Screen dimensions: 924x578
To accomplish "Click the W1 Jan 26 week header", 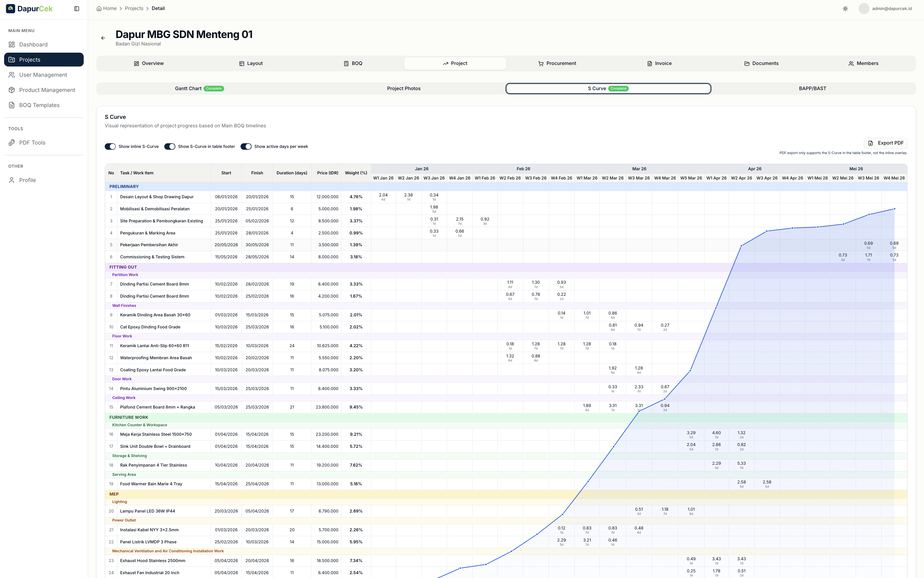I will 383,178.
